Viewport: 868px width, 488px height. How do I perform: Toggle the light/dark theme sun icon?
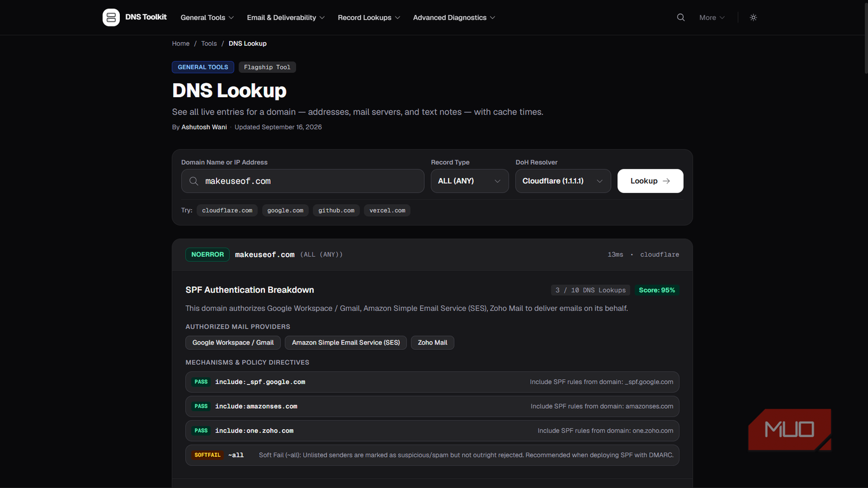tap(753, 17)
